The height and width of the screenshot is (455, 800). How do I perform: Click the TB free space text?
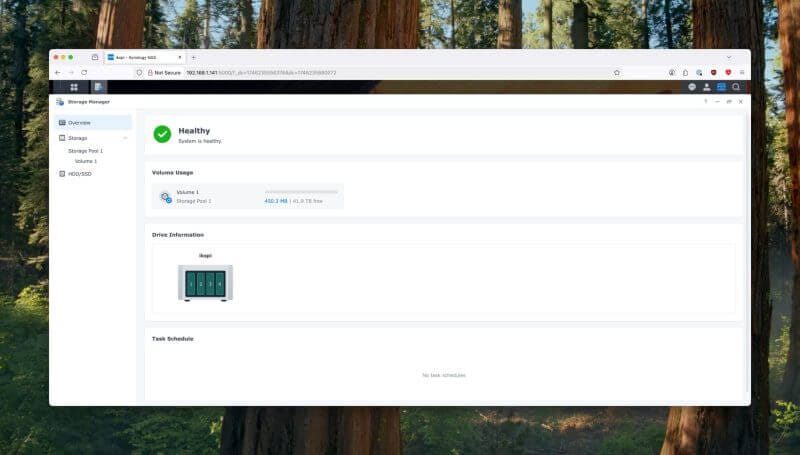tap(308, 201)
